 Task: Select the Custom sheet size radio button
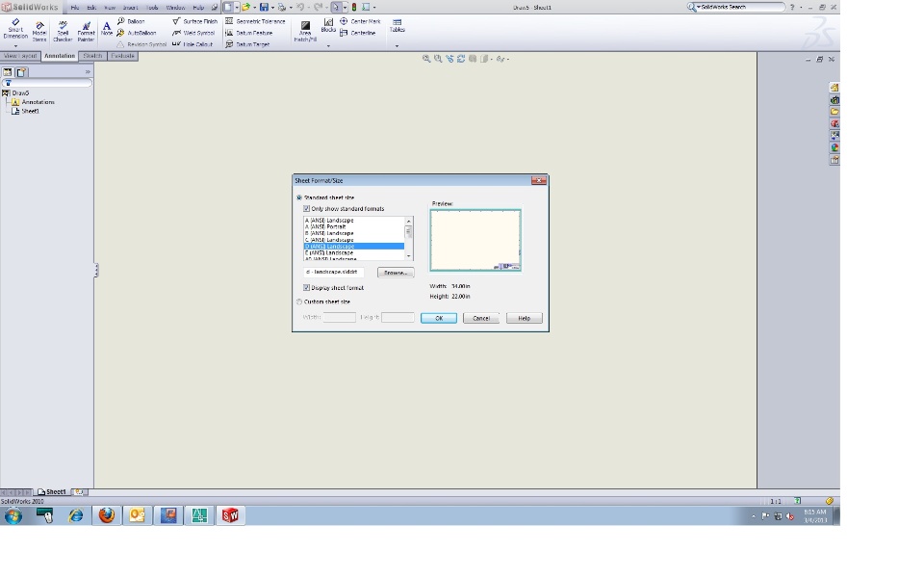[x=299, y=302]
